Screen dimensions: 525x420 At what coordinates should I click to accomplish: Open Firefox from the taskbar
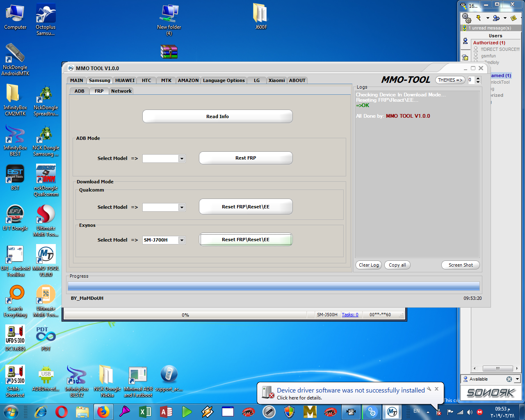coord(104,411)
